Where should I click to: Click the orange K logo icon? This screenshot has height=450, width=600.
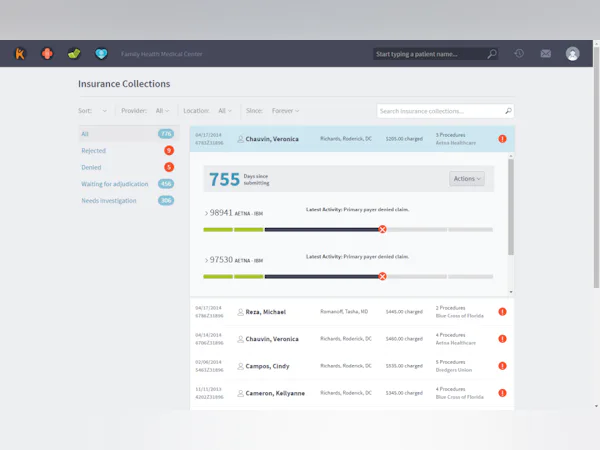[x=20, y=54]
